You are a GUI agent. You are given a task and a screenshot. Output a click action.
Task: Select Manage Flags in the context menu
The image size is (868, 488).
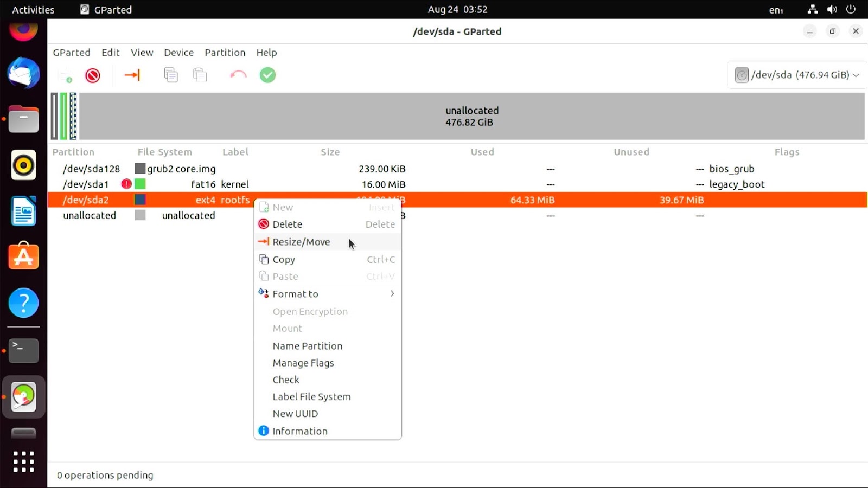(328, 363)
